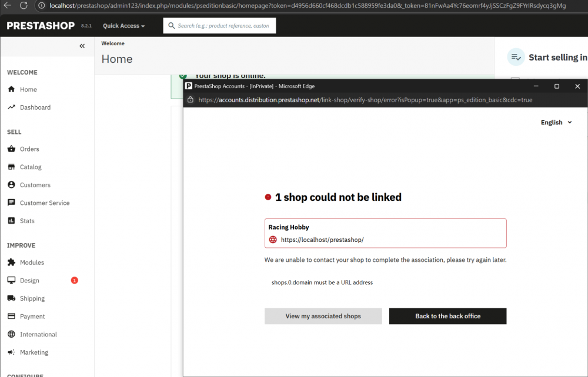Click the Payment credit card icon

[11, 316]
